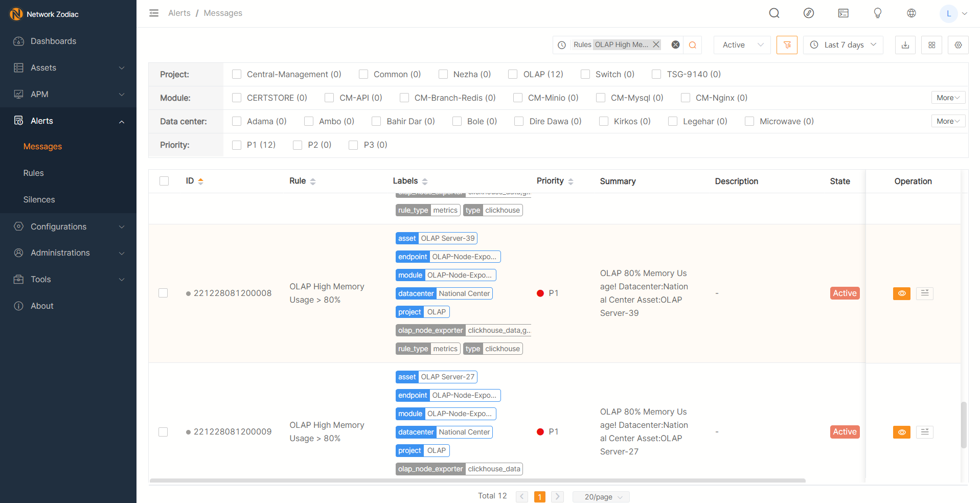Change the 20/page pagination size selector
Image resolution: width=980 pixels, height=503 pixels.
601,497
